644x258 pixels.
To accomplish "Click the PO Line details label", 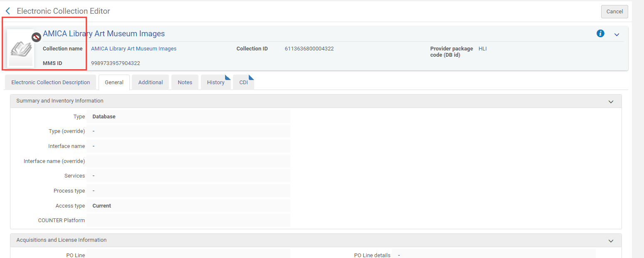I will [x=372, y=255].
